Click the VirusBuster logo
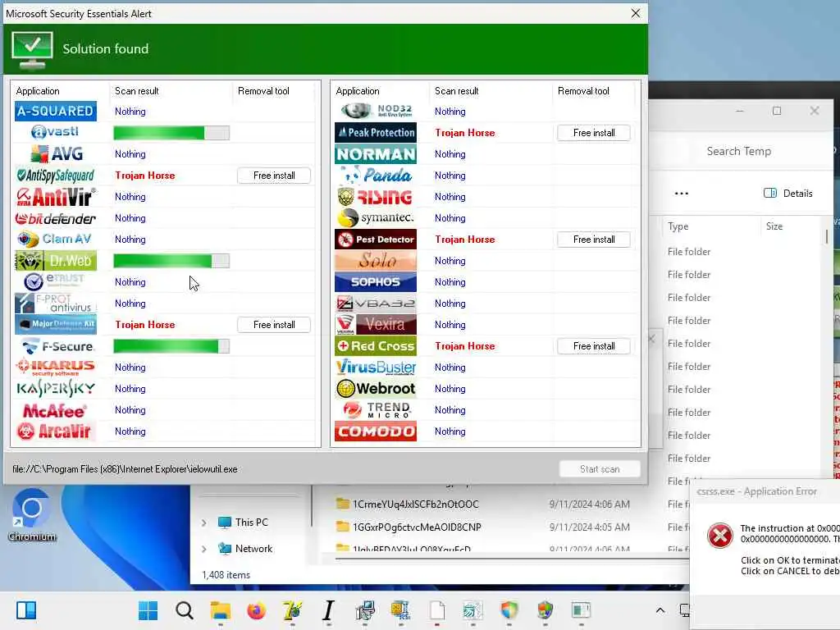The image size is (840, 630). (x=376, y=367)
